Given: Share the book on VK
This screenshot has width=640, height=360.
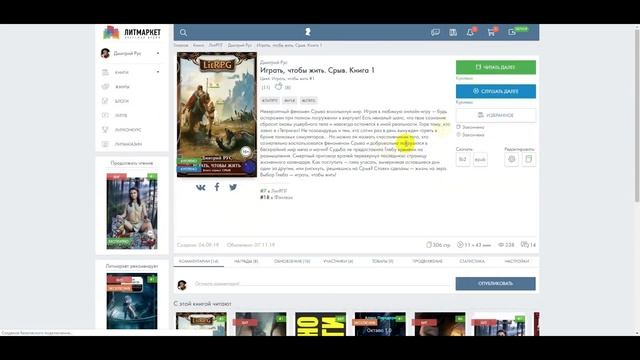Looking at the screenshot, I should click(x=200, y=187).
